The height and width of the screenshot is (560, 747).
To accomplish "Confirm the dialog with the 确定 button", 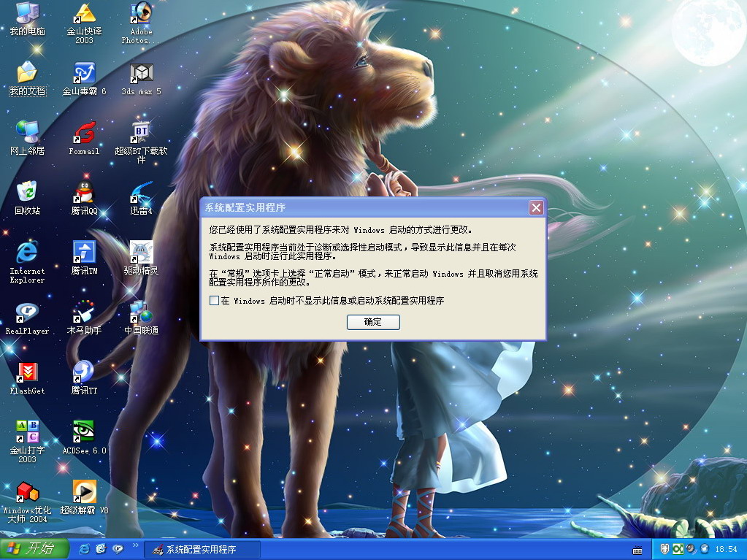I will [x=373, y=322].
